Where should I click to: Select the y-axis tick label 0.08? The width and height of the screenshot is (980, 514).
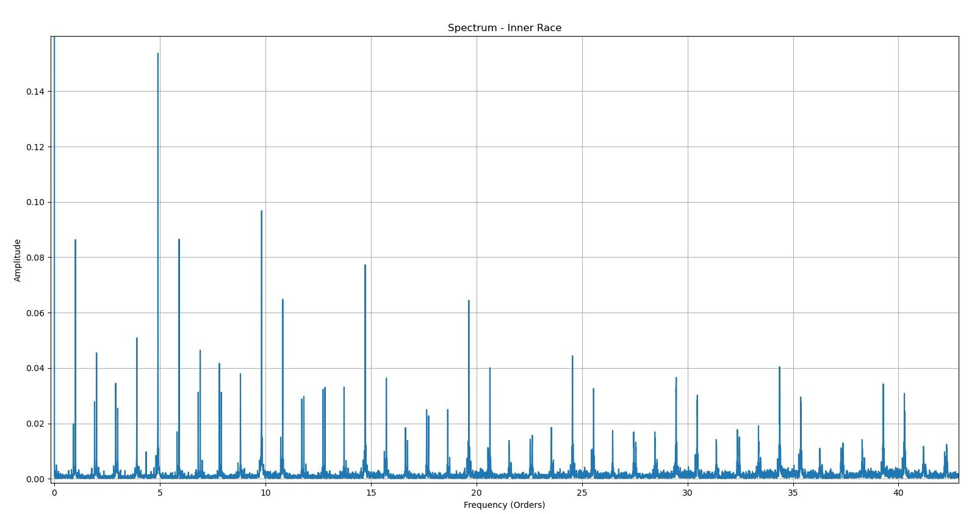34,258
